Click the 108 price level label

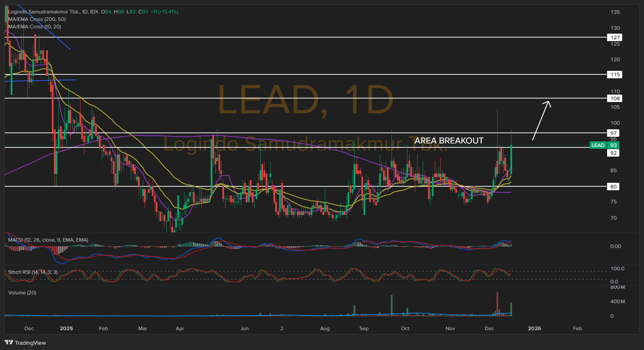pyautogui.click(x=615, y=98)
